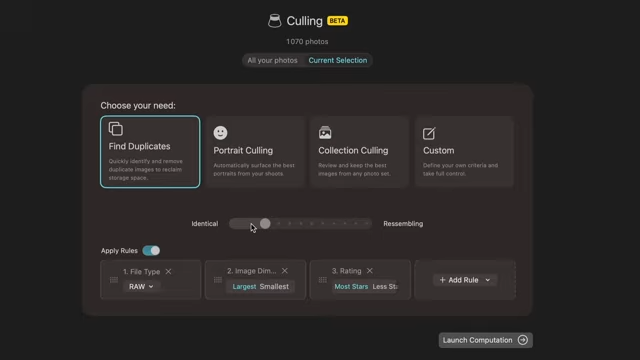Open the Add Rule dropdown
The width and height of the screenshot is (640, 360).
tap(464, 280)
